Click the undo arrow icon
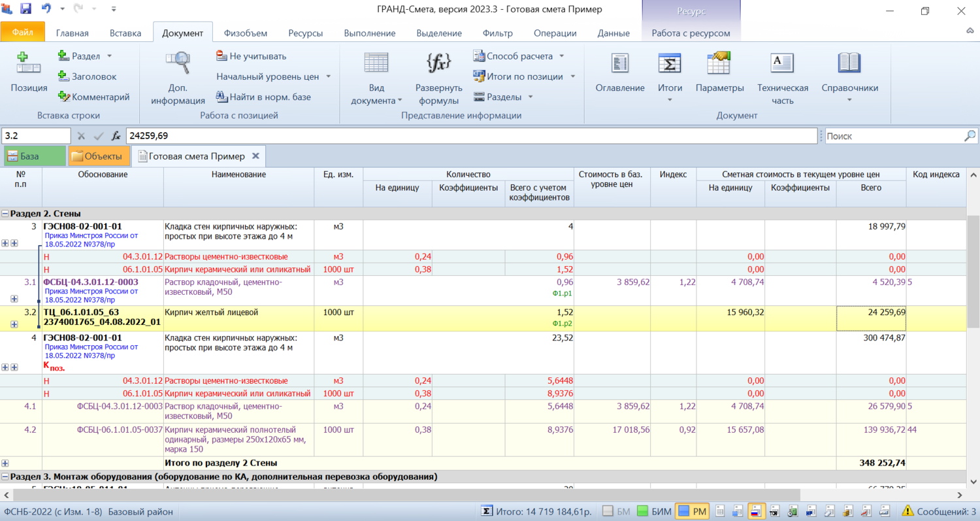Viewport: 980px width, 521px height. tap(46, 10)
